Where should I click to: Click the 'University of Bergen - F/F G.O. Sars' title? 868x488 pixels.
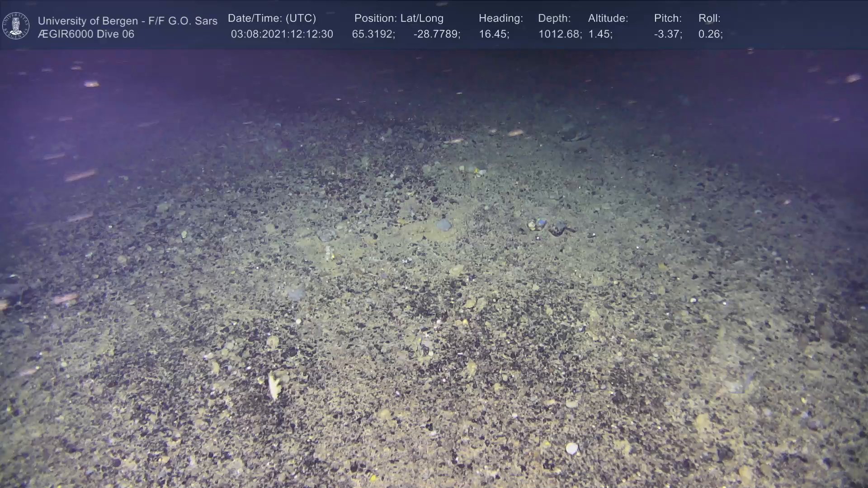127,21
